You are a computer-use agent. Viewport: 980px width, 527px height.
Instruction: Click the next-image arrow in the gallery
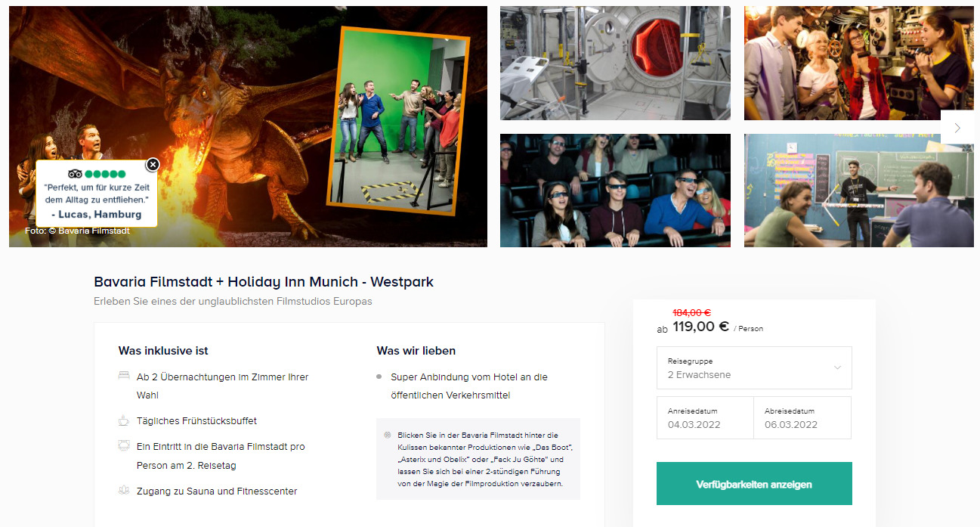pos(957,128)
